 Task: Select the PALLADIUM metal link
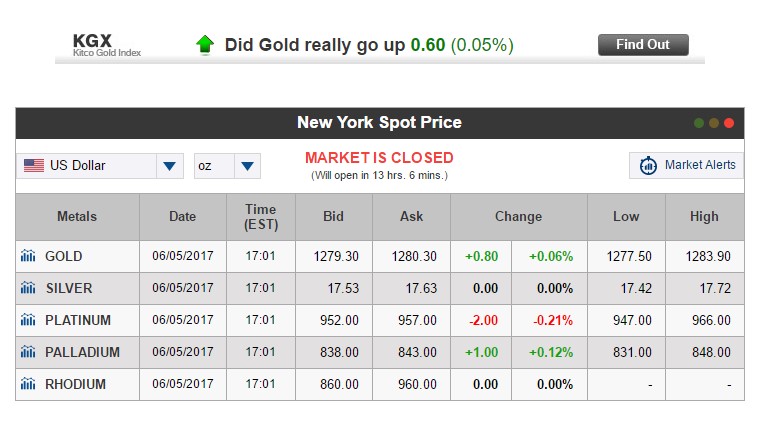click(x=83, y=352)
